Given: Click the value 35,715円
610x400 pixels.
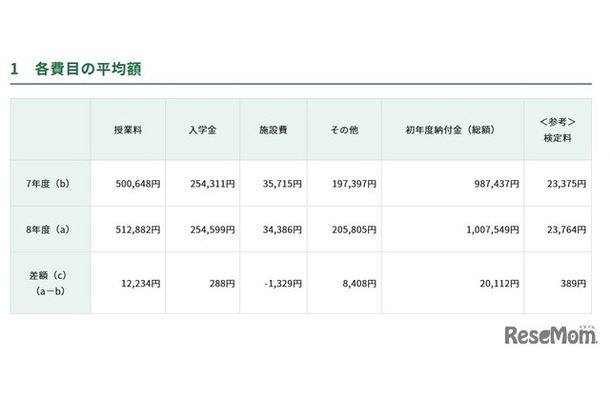Looking at the screenshot, I should point(282,184).
